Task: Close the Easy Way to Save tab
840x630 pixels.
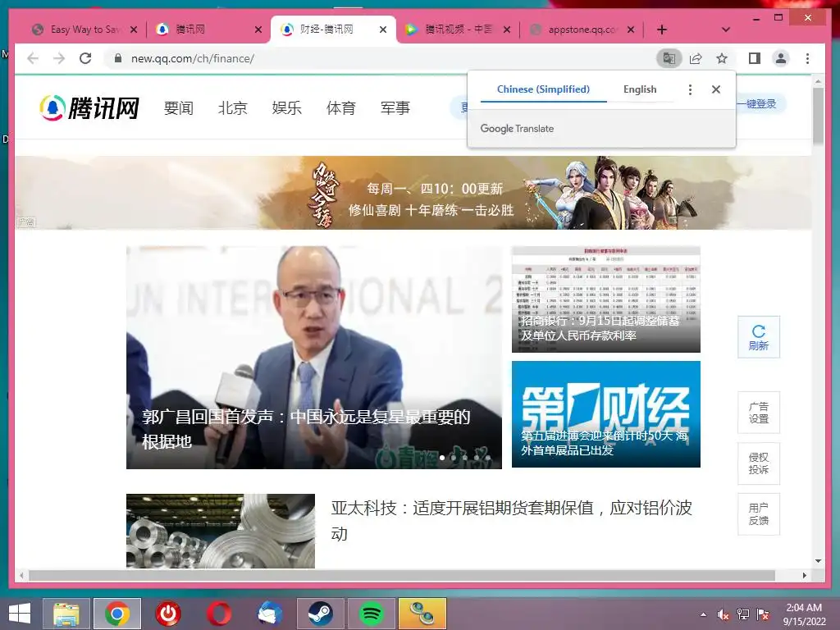Action: (x=134, y=30)
